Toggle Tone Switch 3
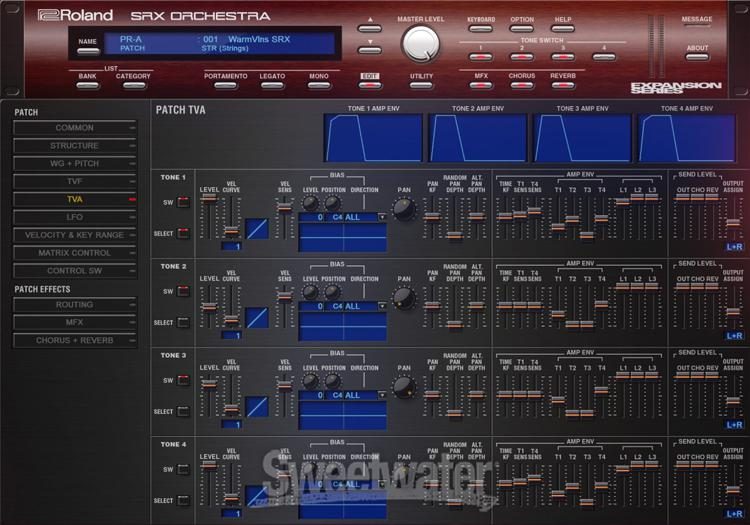 click(562, 57)
